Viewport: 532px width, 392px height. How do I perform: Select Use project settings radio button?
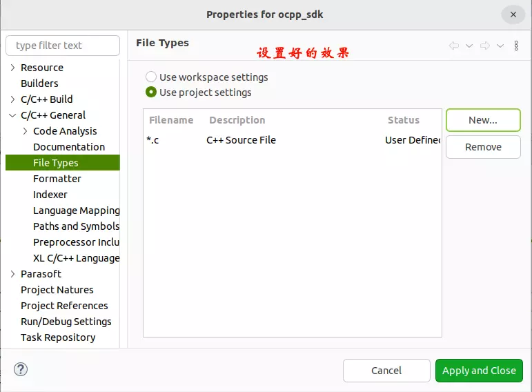click(151, 92)
